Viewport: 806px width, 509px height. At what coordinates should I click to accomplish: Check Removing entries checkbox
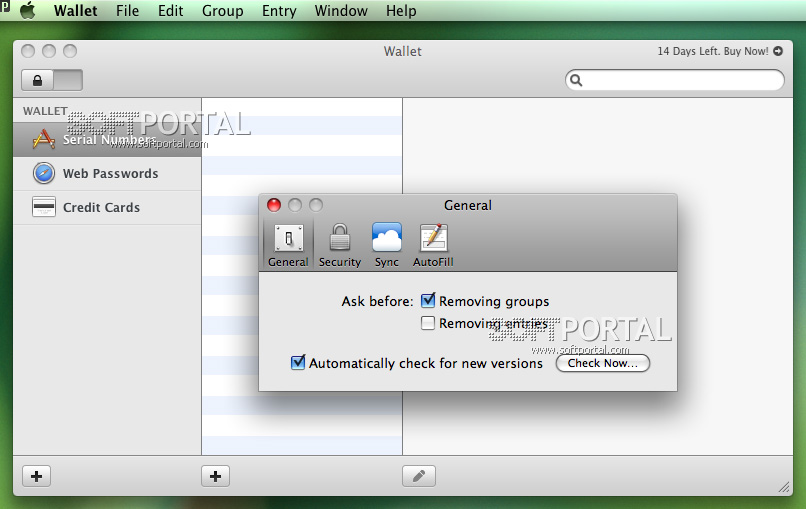(x=428, y=323)
